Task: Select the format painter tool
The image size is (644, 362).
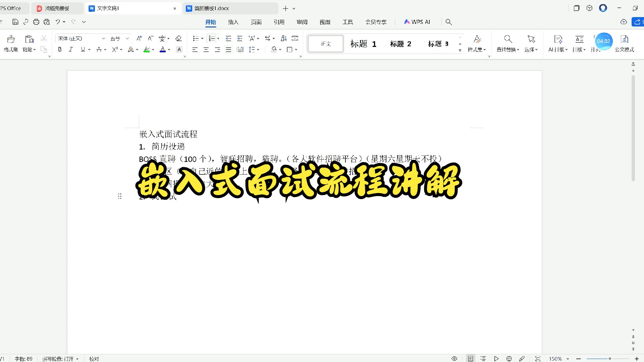Action: 10,44
